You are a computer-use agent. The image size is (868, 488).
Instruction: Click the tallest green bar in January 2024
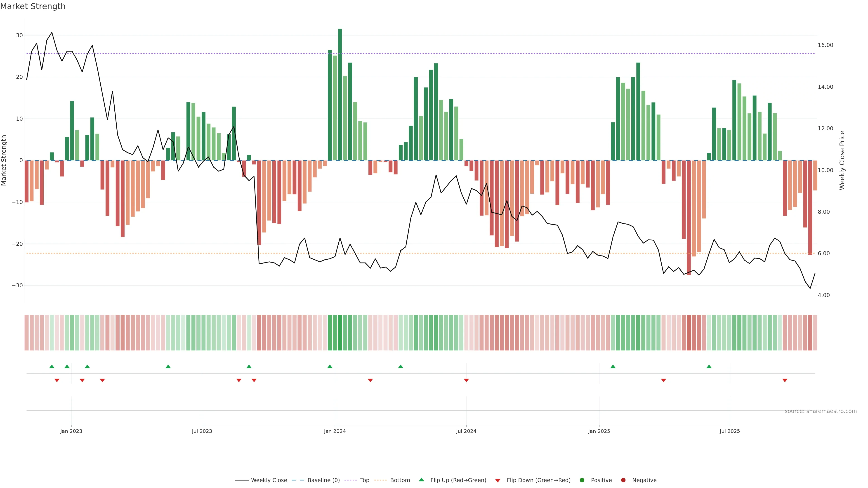tap(340, 94)
